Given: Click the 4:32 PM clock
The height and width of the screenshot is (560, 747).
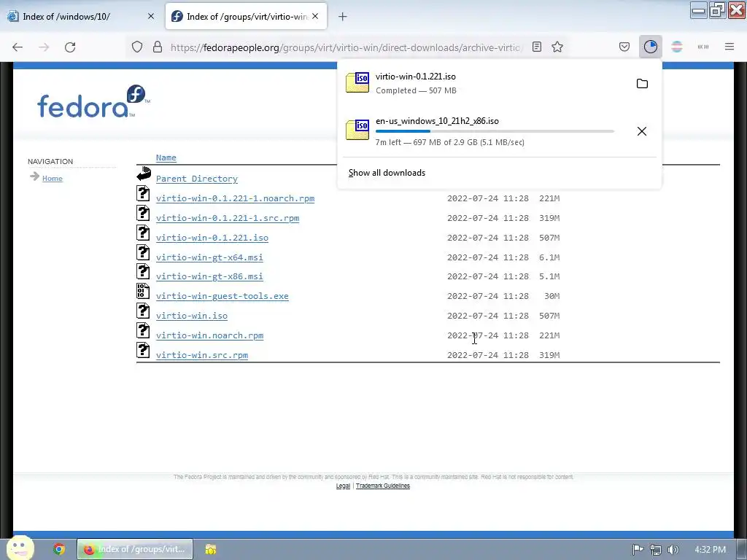Looking at the screenshot, I should (711, 550).
